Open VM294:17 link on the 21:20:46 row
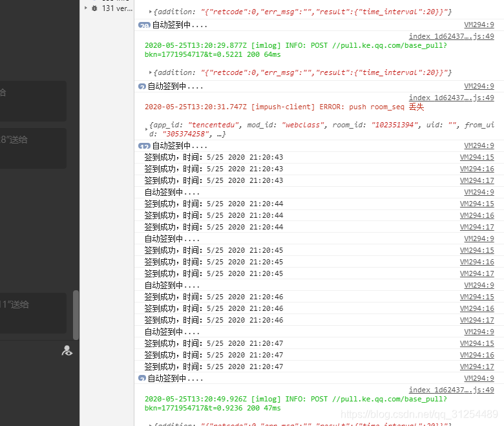 click(x=477, y=320)
